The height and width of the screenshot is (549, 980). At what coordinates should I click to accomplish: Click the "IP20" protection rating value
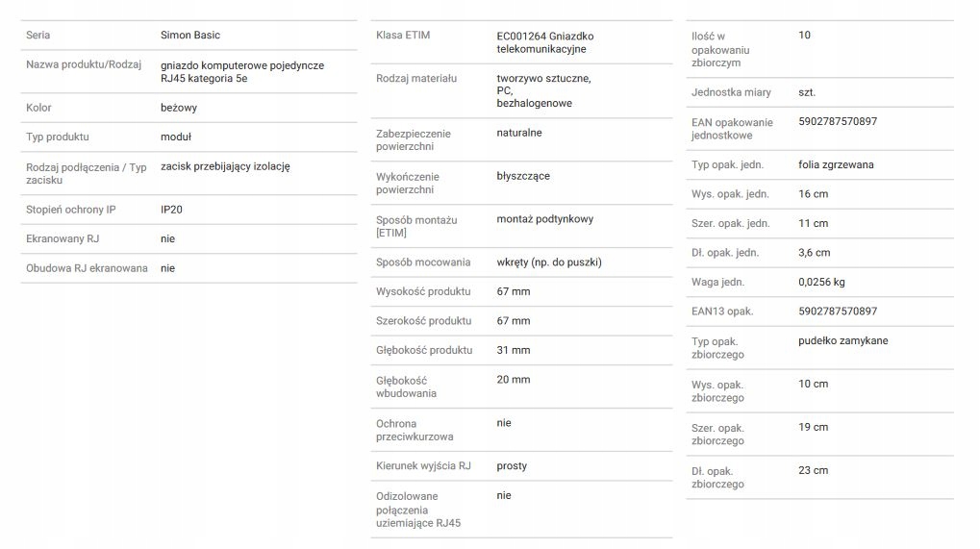tap(171, 209)
